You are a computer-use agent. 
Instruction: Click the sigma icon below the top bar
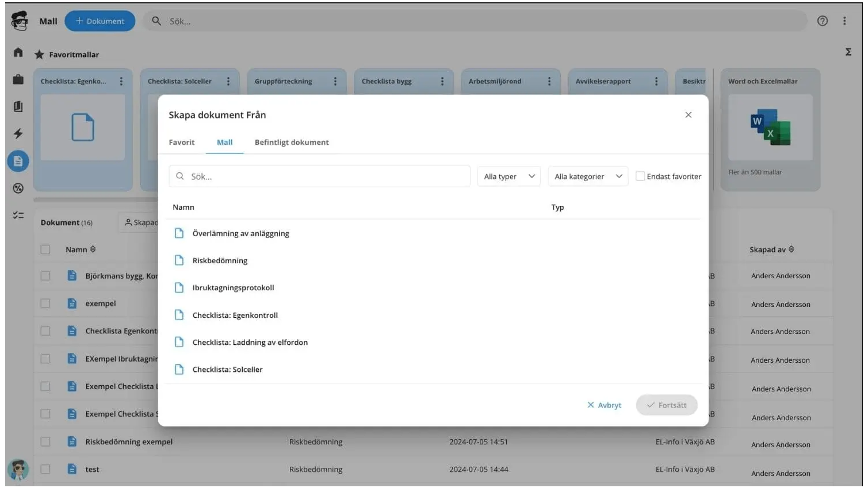tap(848, 51)
